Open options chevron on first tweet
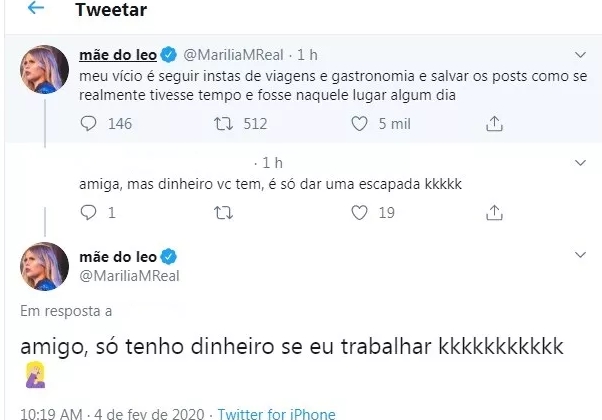 point(581,54)
